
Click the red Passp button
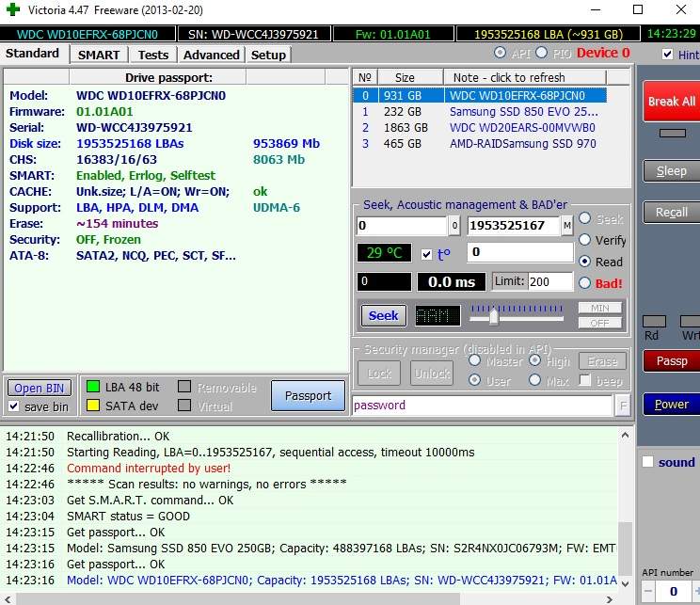(x=671, y=360)
